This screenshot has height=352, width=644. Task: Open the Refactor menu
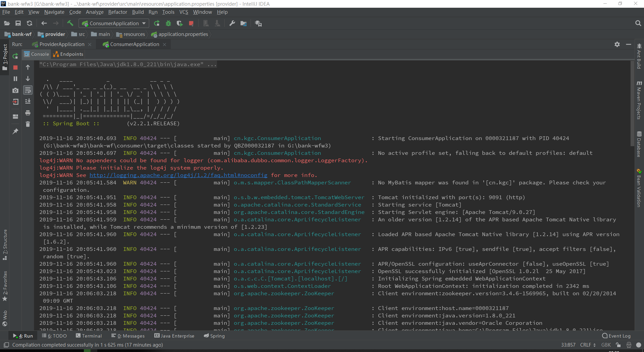(x=117, y=12)
